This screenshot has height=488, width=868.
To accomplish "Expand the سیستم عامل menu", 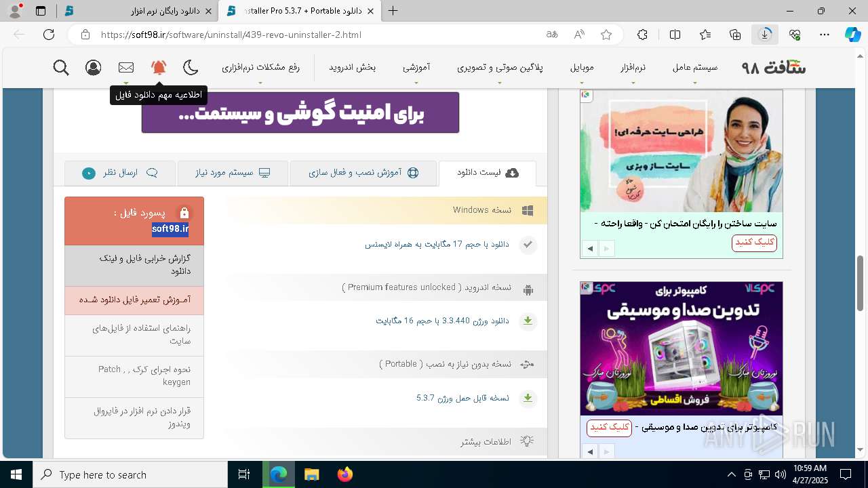I will click(695, 67).
